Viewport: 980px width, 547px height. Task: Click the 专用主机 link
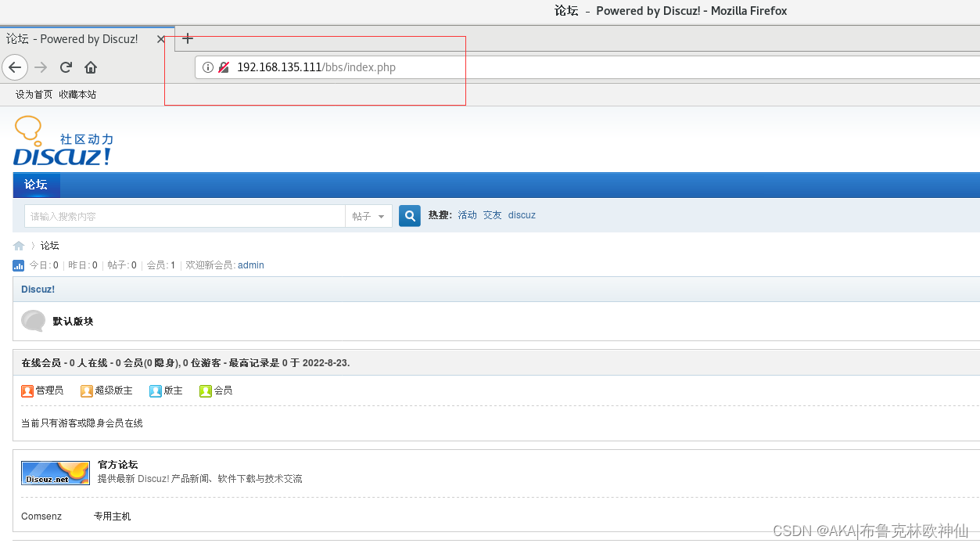tap(113, 516)
